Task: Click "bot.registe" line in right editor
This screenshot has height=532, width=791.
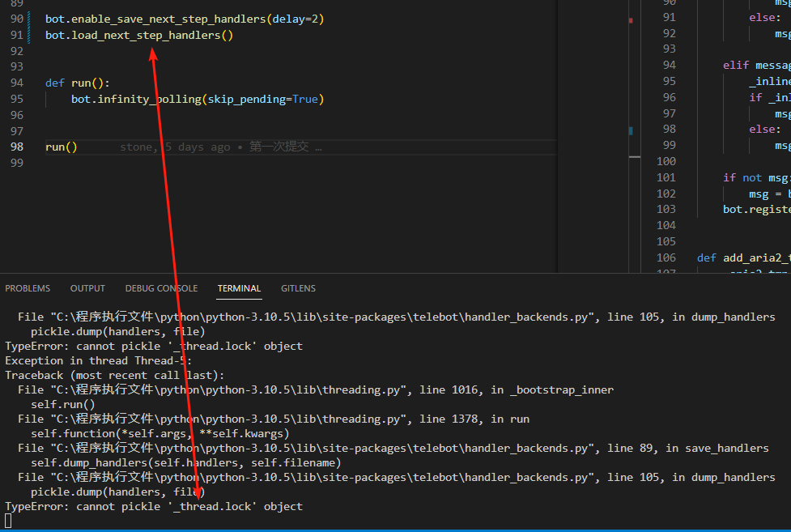Action: (x=757, y=210)
